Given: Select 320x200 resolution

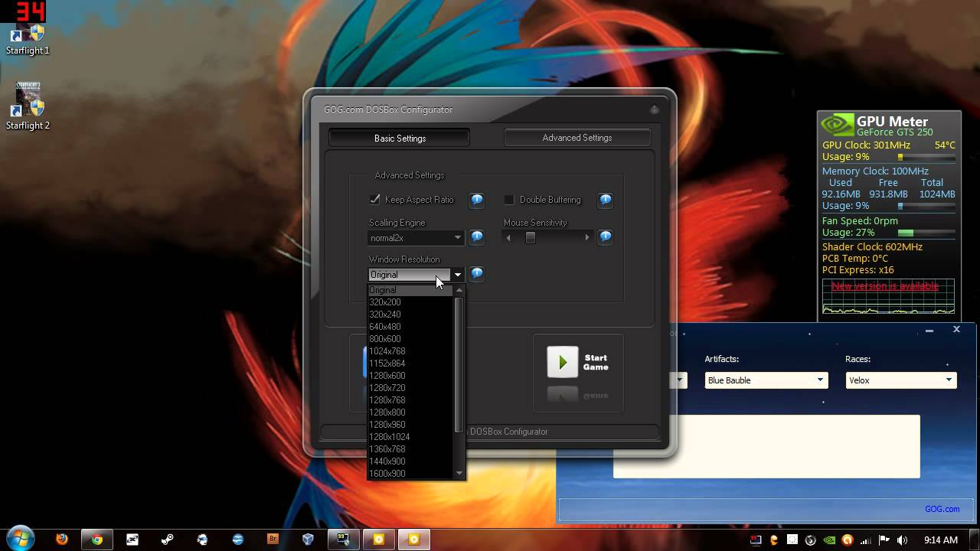Looking at the screenshot, I should tap(410, 302).
